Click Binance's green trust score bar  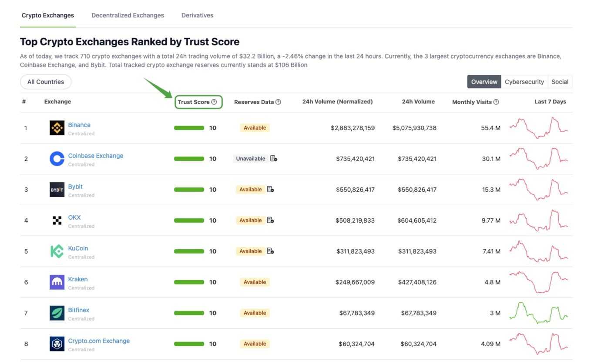[189, 128]
